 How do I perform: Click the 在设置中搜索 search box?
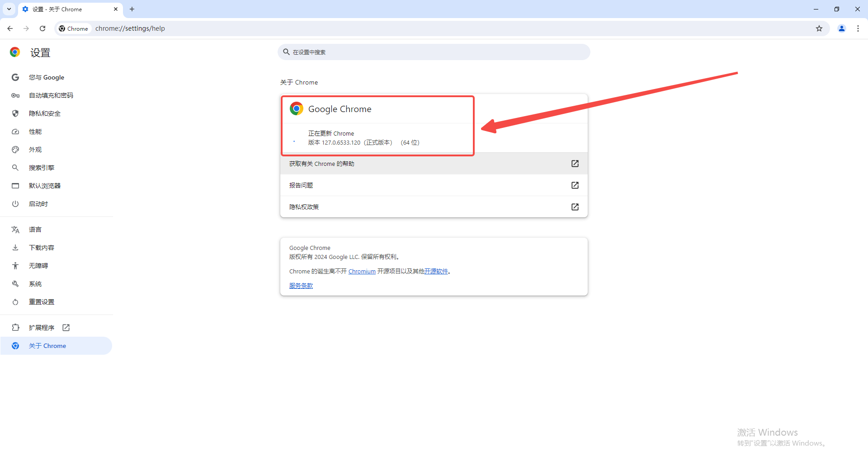pyautogui.click(x=434, y=52)
